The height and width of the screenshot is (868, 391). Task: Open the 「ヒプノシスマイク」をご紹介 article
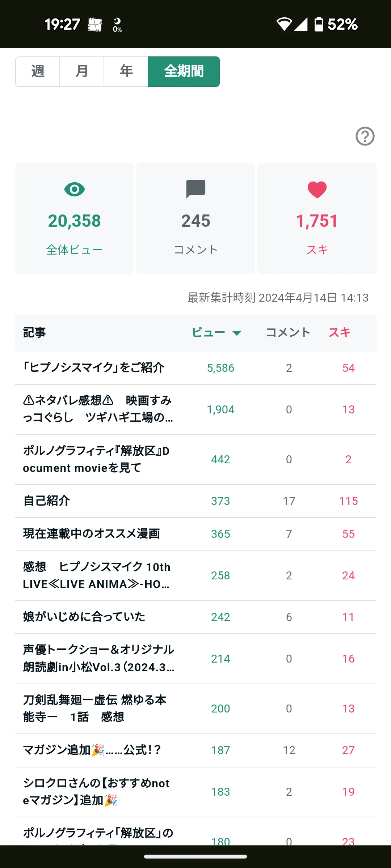coord(196,368)
